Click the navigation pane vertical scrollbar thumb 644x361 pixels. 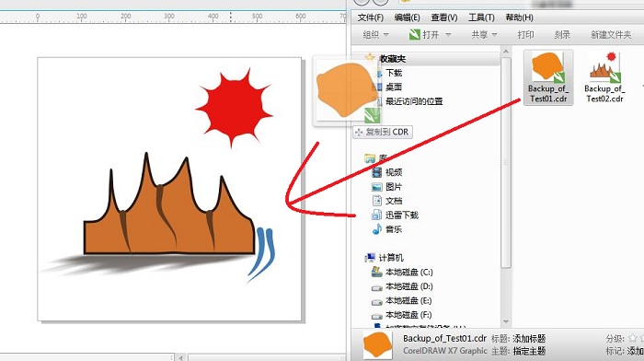coord(506,162)
